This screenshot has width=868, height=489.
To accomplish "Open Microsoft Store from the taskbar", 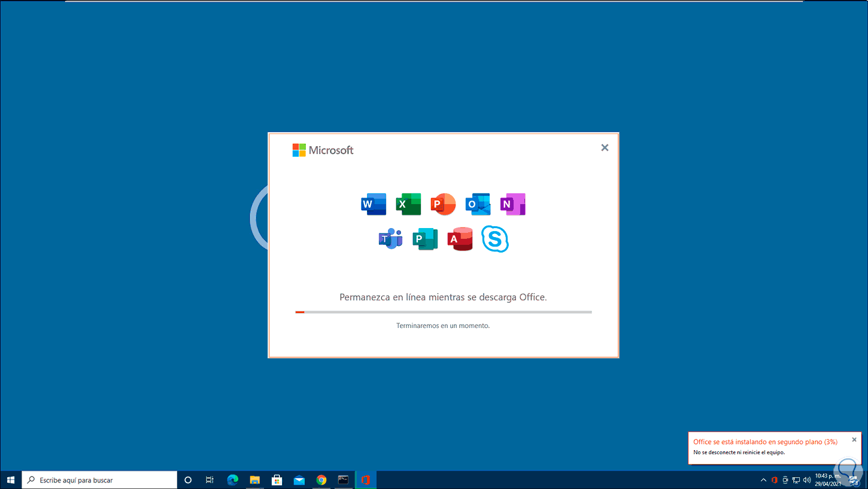I will (x=277, y=480).
